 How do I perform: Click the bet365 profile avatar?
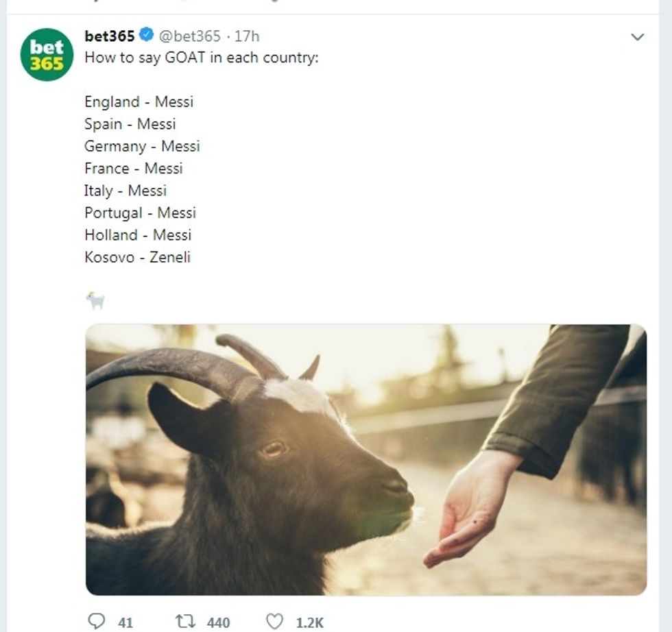coord(47,55)
